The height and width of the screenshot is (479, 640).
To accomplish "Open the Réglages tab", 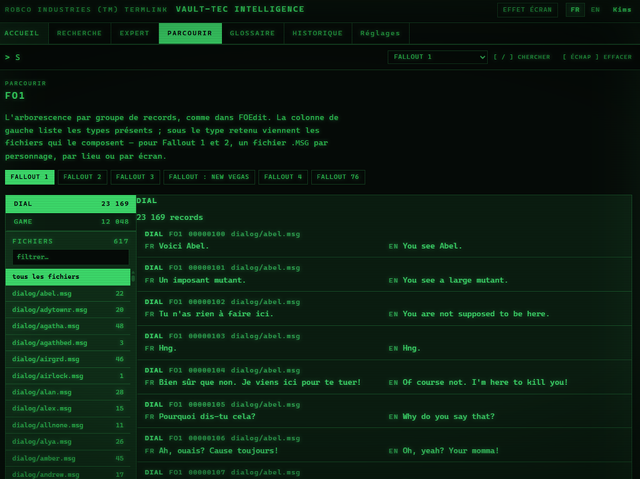I will 380,33.
